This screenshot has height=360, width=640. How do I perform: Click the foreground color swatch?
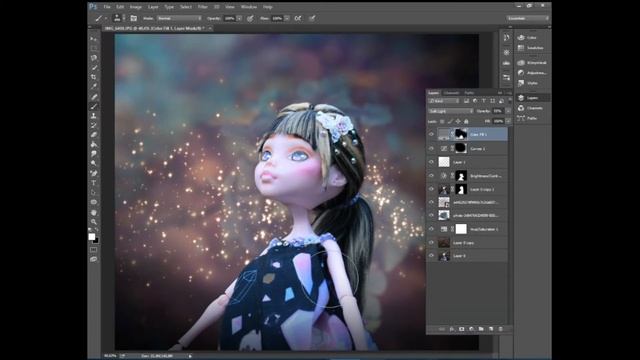pos(92,237)
